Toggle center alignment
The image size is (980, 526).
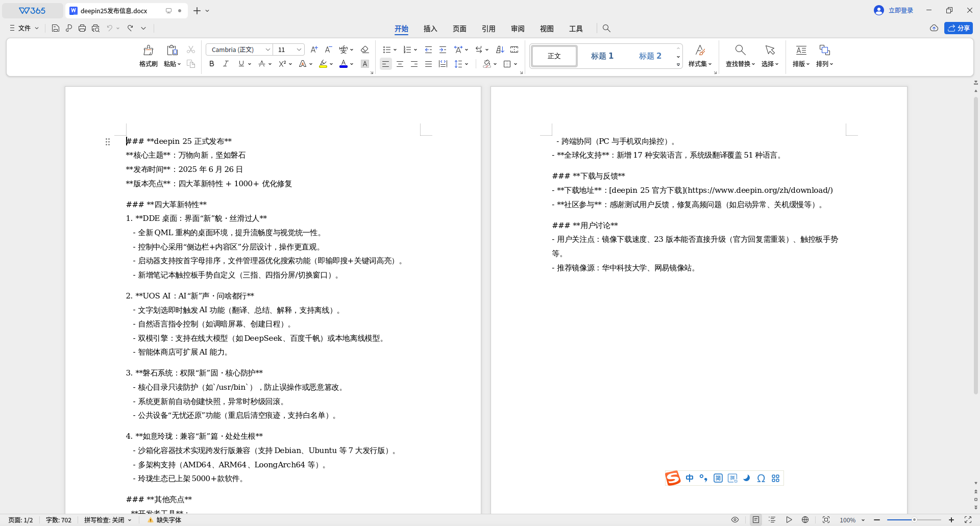coord(400,64)
